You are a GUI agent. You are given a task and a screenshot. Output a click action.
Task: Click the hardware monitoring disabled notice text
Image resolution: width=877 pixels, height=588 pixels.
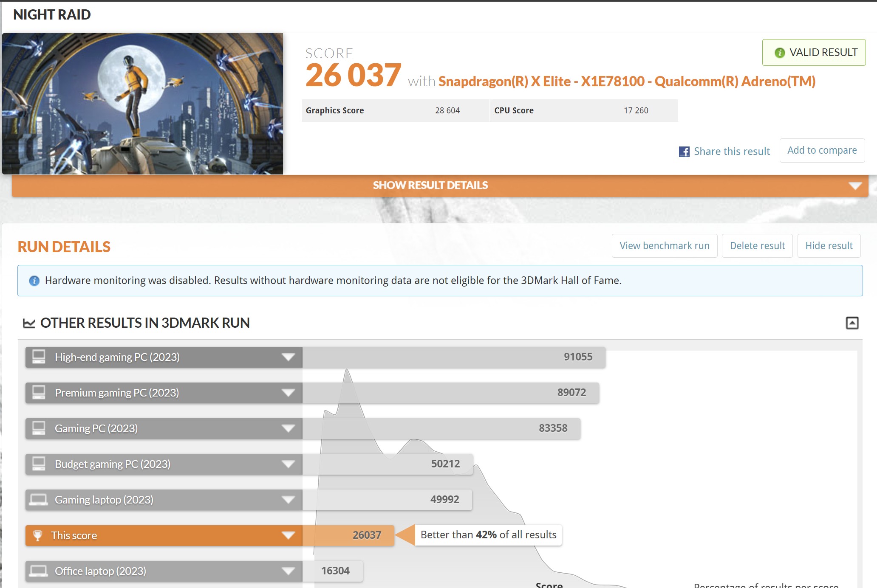coord(333,281)
